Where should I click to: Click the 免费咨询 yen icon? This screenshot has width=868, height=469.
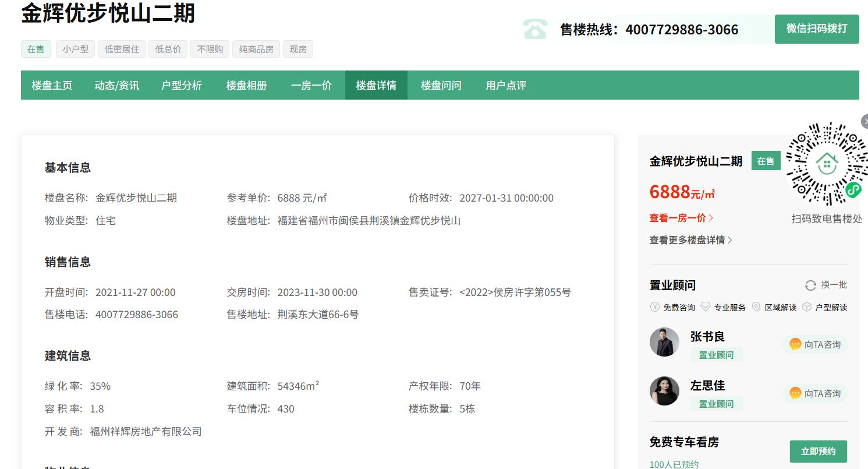[654, 307]
